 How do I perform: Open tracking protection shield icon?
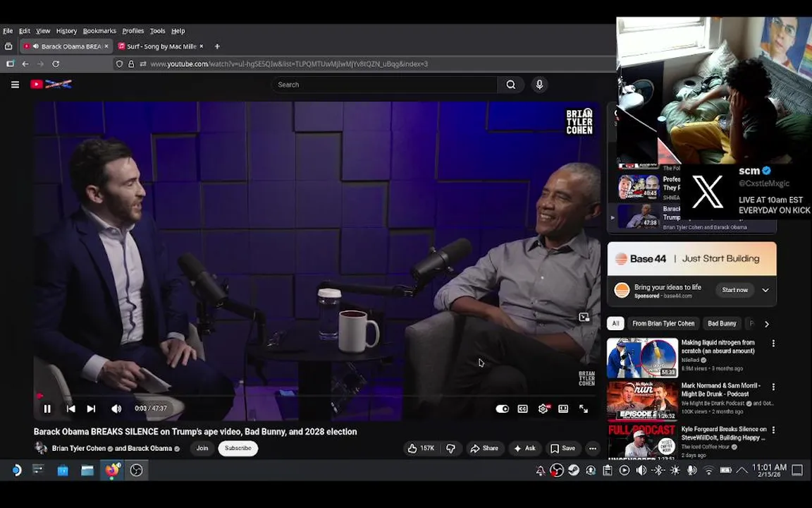tap(120, 64)
